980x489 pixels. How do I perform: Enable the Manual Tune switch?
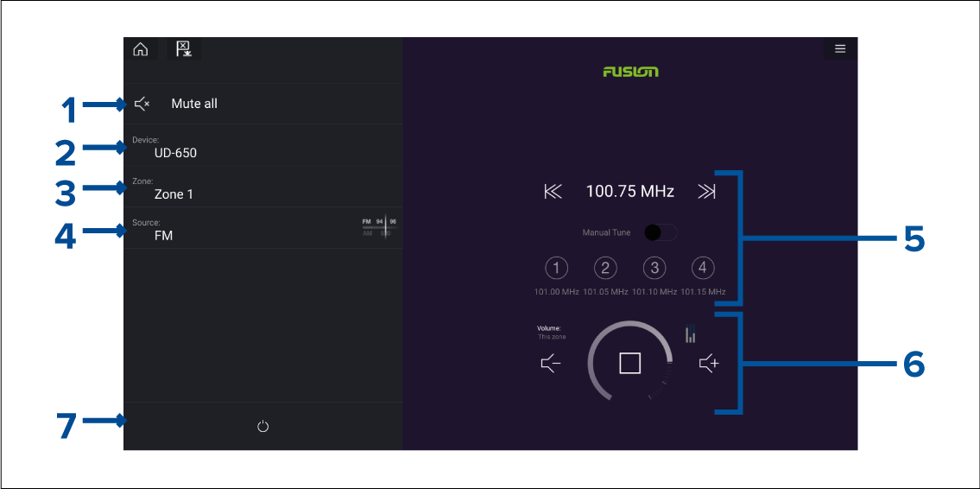(661, 232)
